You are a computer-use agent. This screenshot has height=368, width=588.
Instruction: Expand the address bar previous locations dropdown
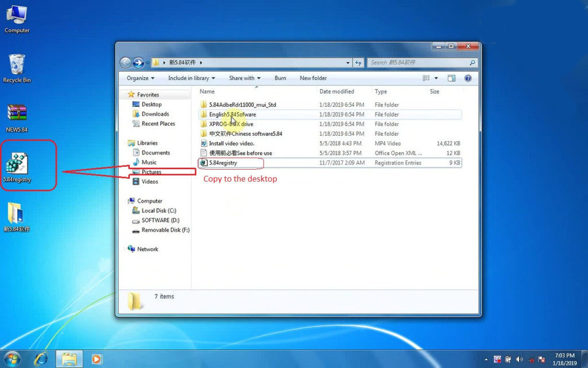[x=348, y=63]
